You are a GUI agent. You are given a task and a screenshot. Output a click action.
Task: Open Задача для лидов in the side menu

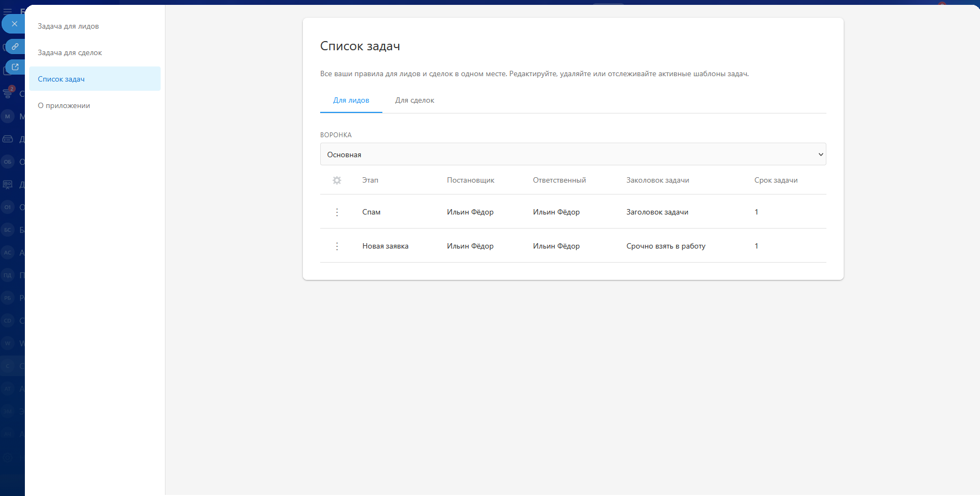tap(68, 26)
